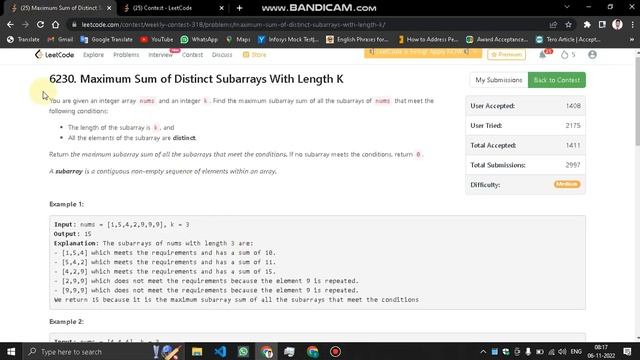The width and height of the screenshot is (640, 360).
Task: Open the Chrome profile avatar
Action: click(x=617, y=25)
